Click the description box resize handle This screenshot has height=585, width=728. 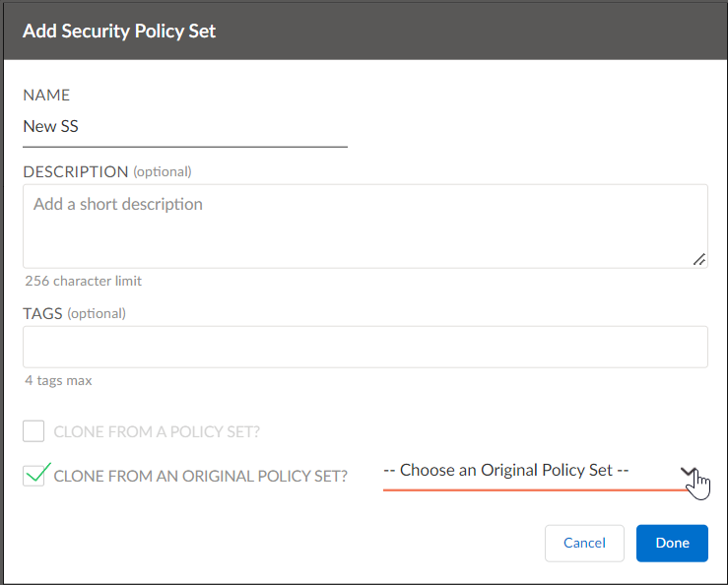pos(699,259)
